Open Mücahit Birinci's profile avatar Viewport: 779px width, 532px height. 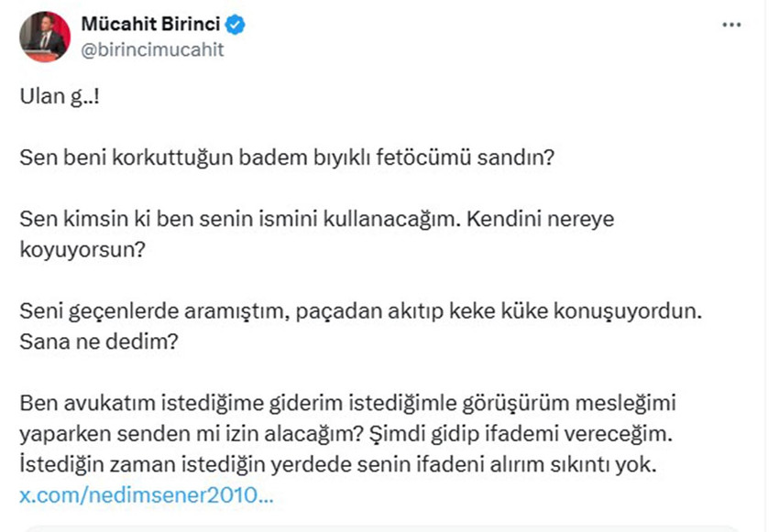43,32
